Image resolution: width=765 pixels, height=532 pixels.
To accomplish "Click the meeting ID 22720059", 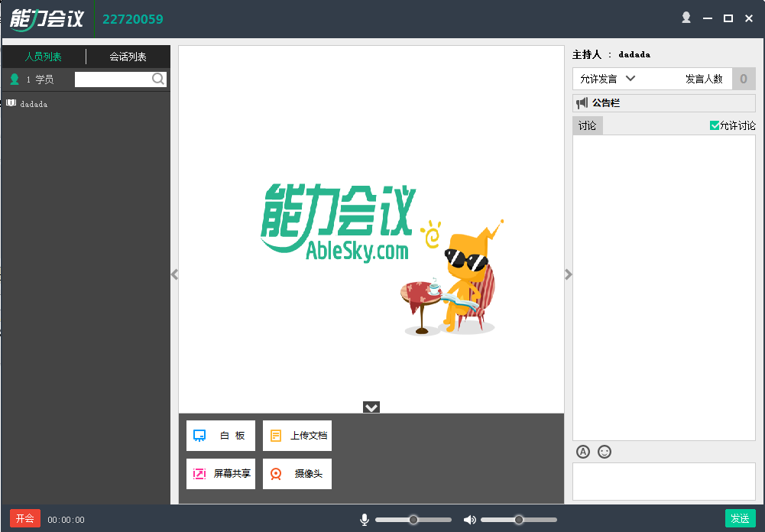I will (133, 19).
